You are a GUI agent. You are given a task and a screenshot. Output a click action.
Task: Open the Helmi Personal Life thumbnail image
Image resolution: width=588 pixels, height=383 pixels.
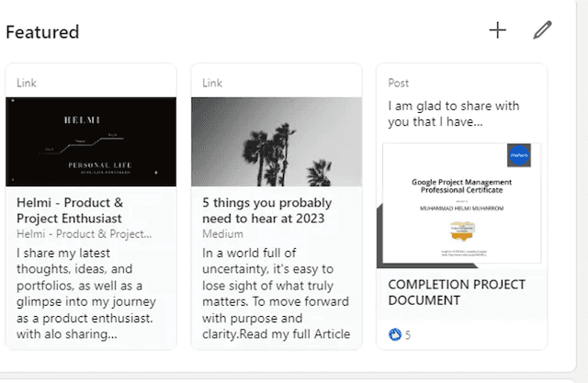point(91,141)
